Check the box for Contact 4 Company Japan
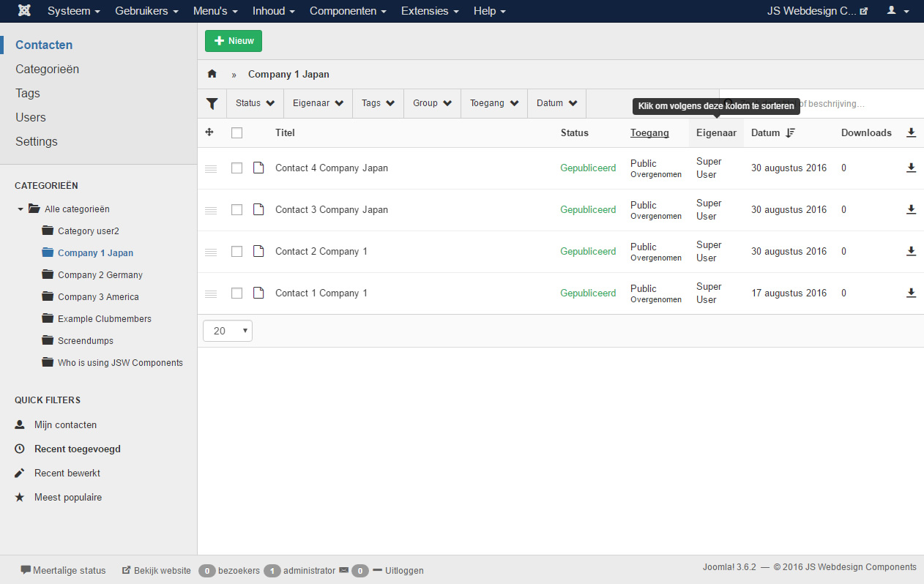 pos(236,168)
